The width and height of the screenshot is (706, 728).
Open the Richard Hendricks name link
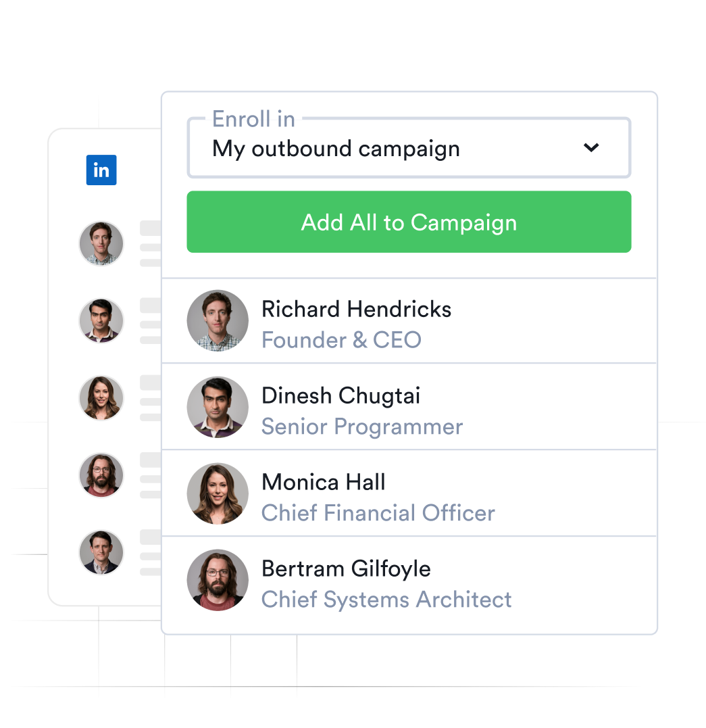[x=357, y=309]
